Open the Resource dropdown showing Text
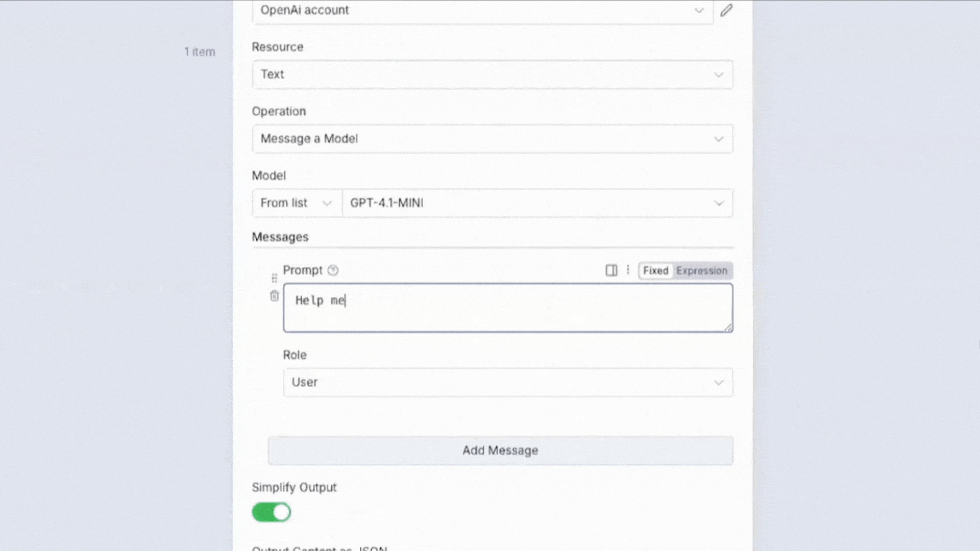The height and width of the screenshot is (551, 980). click(492, 74)
